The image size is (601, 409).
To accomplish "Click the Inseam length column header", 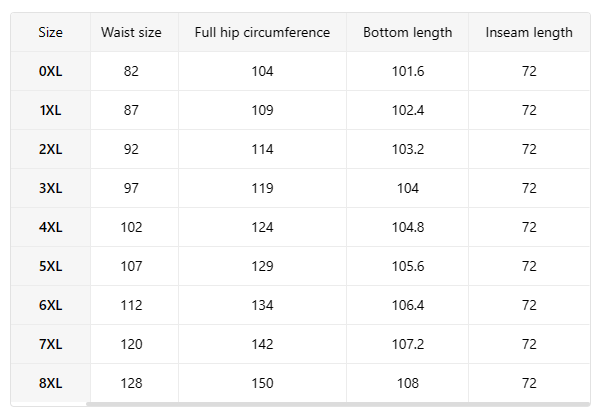I will click(529, 32).
